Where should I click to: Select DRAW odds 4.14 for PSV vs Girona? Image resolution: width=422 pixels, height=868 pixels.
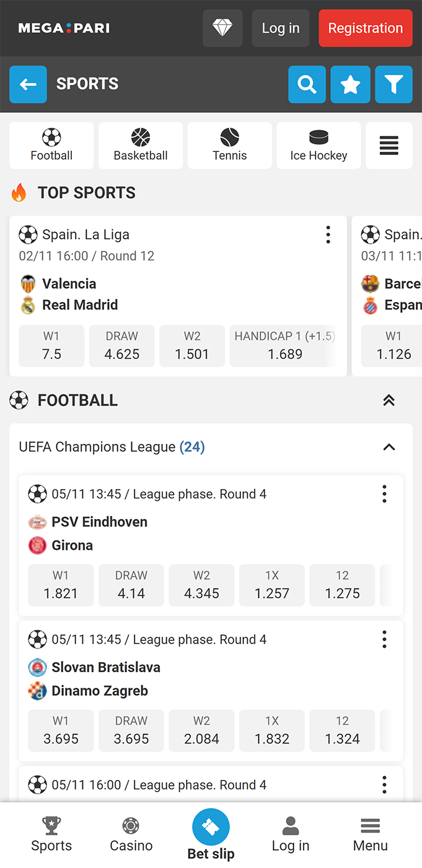click(x=131, y=585)
